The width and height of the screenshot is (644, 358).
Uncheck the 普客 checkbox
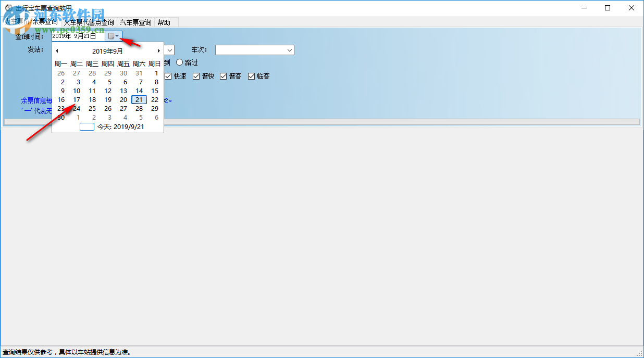coord(224,75)
